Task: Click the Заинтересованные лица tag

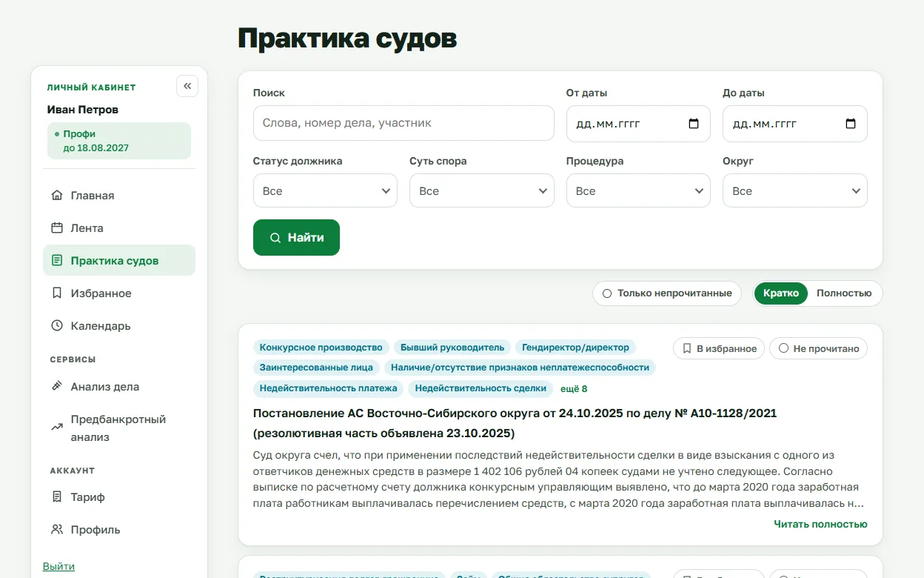Action: click(317, 368)
